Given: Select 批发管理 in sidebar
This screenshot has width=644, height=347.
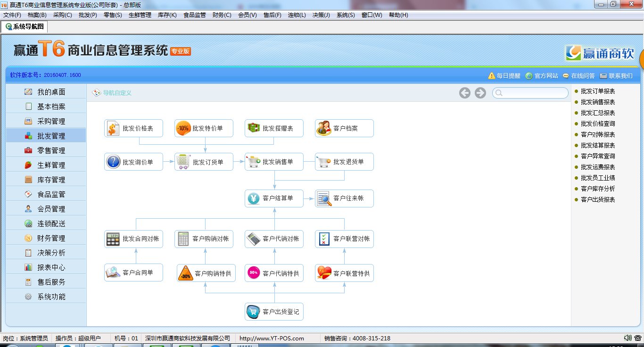Looking at the screenshot, I should [46, 136].
